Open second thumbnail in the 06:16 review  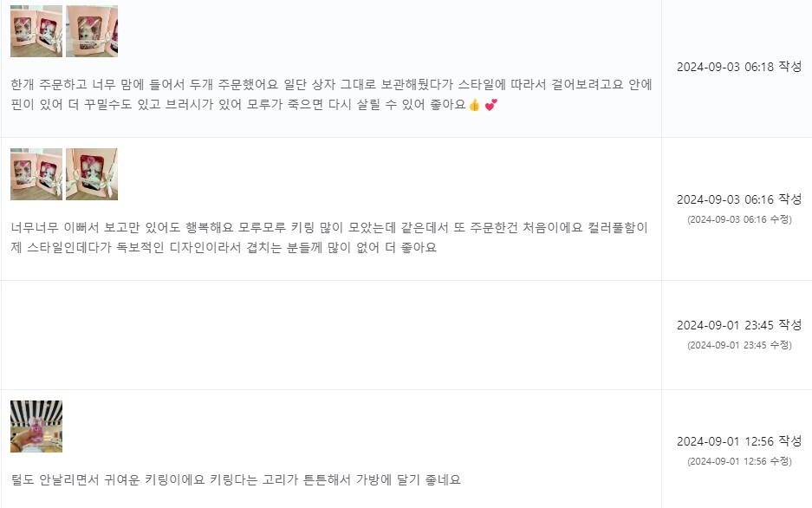(92, 174)
